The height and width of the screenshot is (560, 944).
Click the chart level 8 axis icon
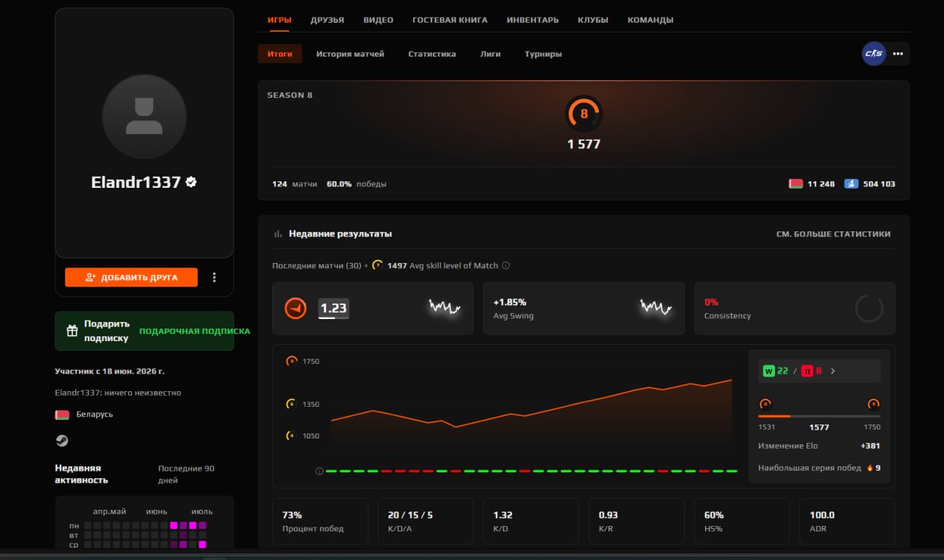291,361
